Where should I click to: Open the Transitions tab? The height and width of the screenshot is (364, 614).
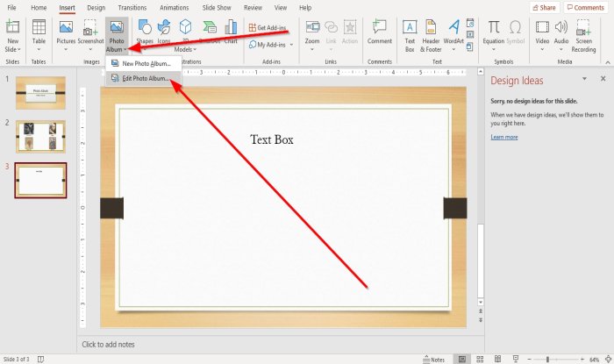pyautogui.click(x=132, y=7)
